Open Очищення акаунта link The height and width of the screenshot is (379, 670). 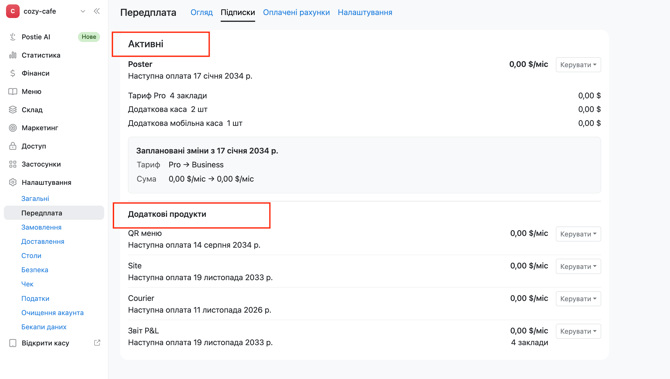(x=53, y=312)
